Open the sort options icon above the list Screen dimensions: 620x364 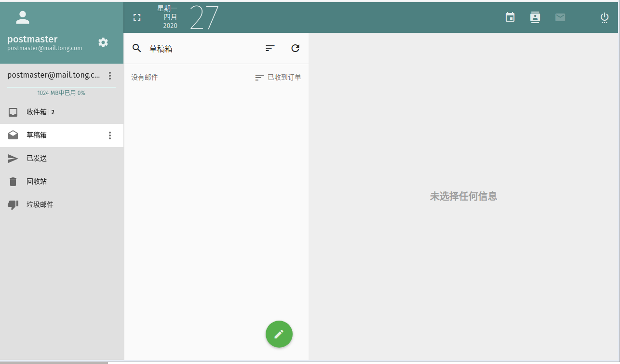point(270,48)
